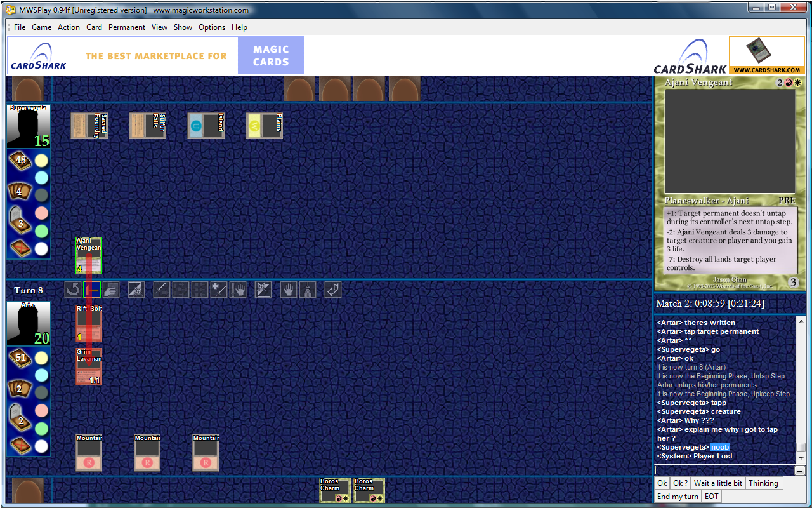Click Artar's green mana pool circle

(x=41, y=428)
